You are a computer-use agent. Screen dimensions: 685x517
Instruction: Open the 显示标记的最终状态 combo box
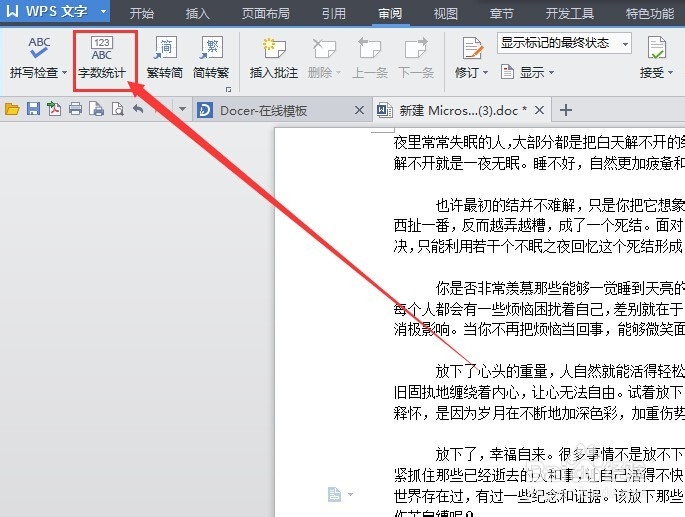[x=564, y=43]
